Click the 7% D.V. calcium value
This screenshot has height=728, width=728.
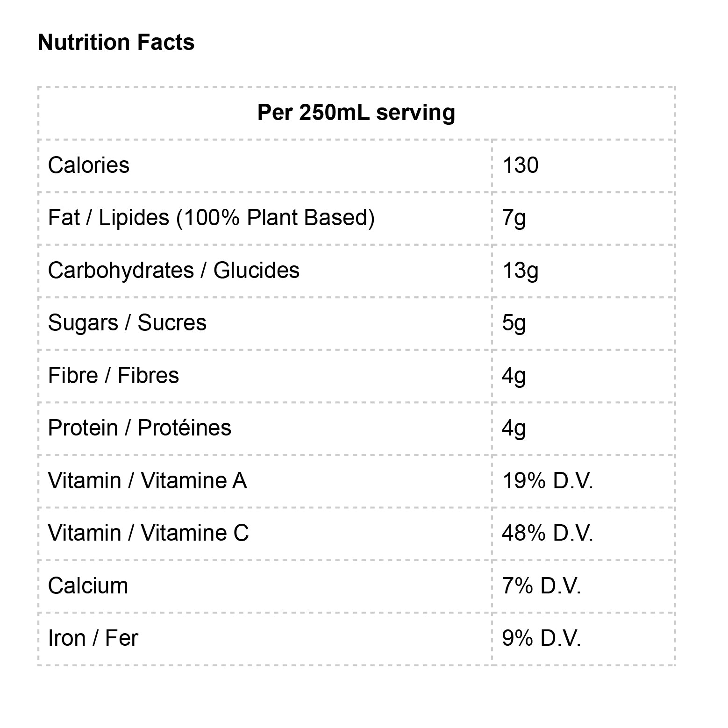[x=541, y=586]
